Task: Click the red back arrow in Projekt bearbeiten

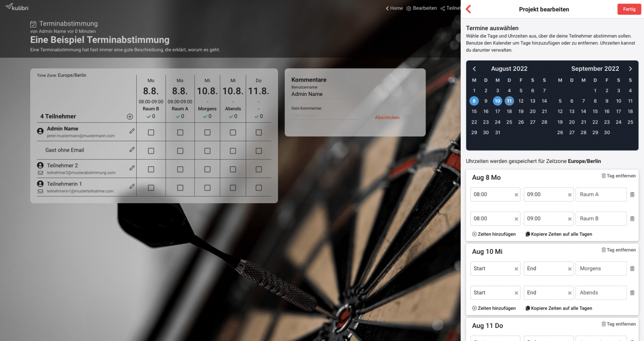Action: click(469, 9)
